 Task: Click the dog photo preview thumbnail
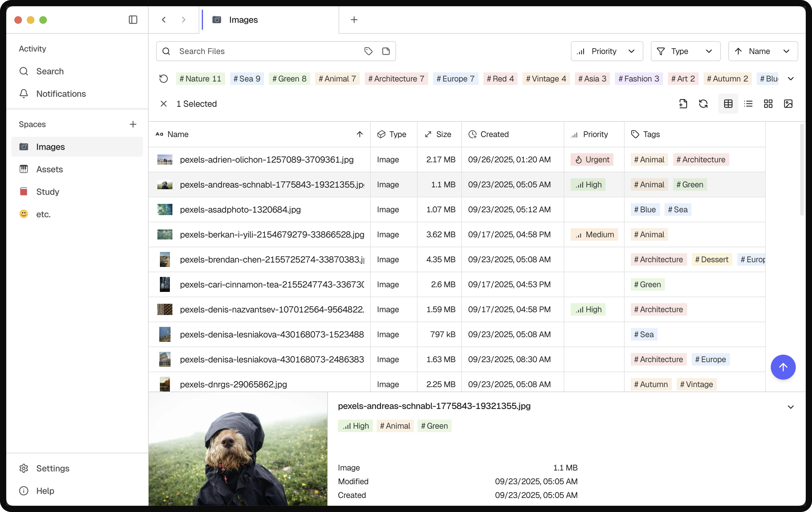(x=238, y=448)
